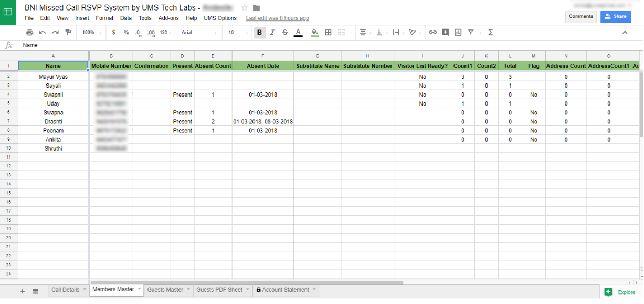Decrease decimal places
This screenshot has height=304, width=644.
pos(139,33)
